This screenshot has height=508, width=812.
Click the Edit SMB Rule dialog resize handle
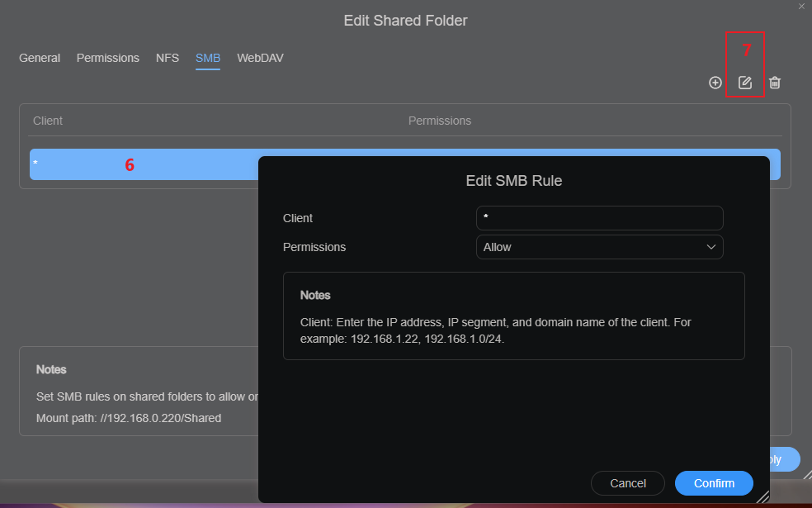click(x=762, y=496)
